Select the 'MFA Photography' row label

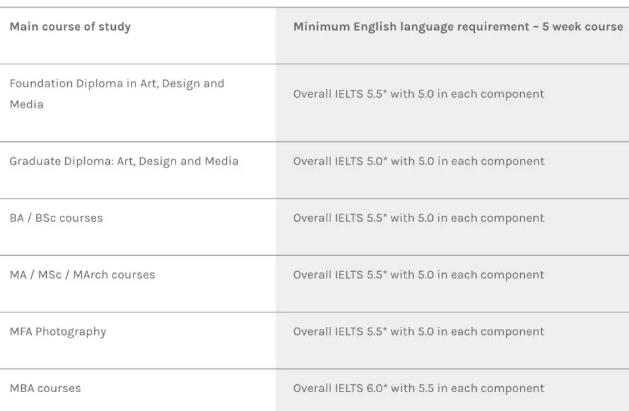pos(58,332)
